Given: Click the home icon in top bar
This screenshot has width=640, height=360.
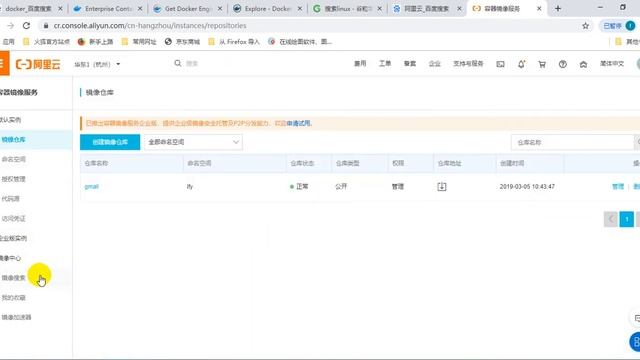Looking at the screenshot, I should (583, 64).
